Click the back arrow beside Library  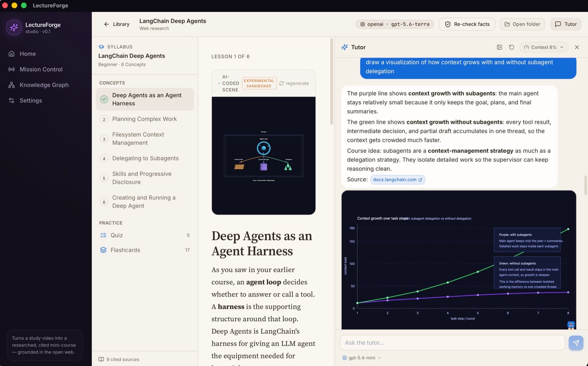pyautogui.click(x=106, y=24)
